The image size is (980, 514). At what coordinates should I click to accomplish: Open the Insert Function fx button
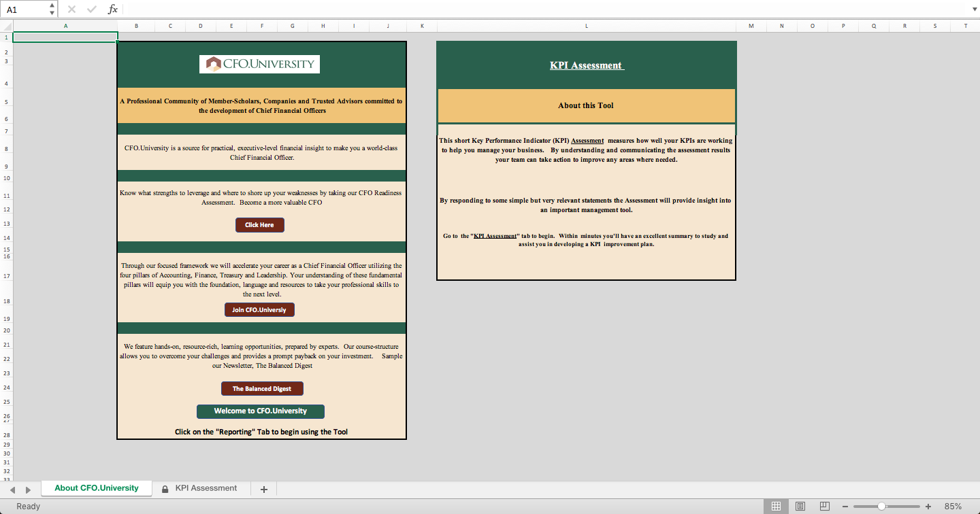pos(113,10)
